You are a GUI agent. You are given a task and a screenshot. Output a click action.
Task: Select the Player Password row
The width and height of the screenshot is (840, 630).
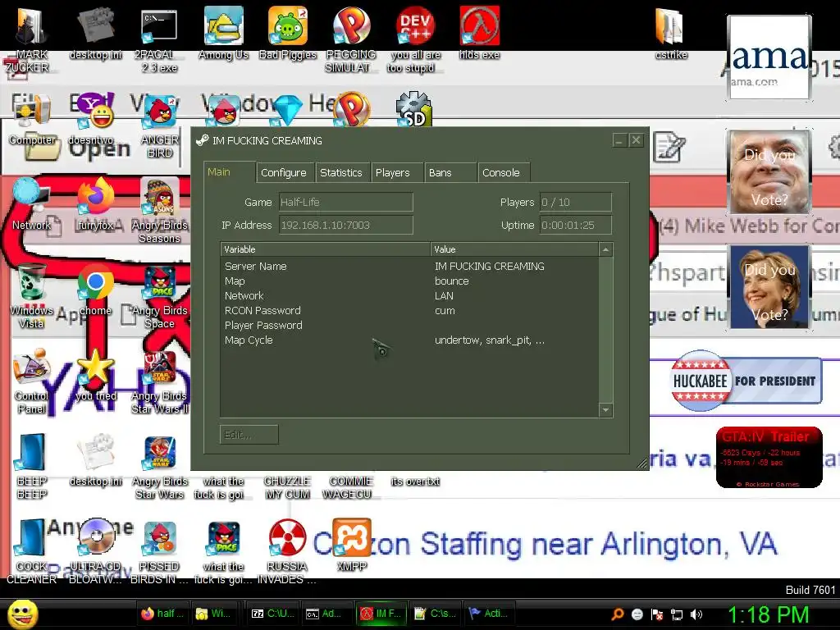pos(410,325)
